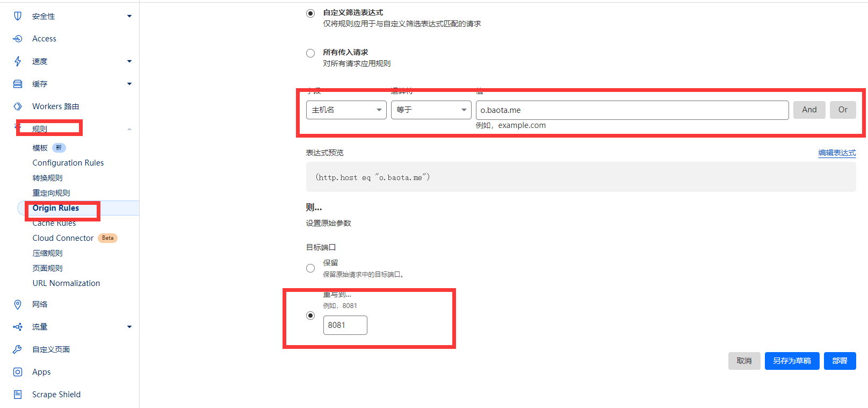Open Configuration Rules in sidebar
The height and width of the screenshot is (408, 868).
coord(68,163)
